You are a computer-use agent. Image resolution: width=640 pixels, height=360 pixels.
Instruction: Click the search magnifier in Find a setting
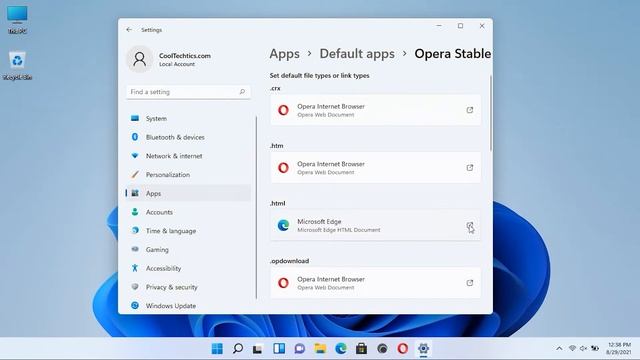pyautogui.click(x=242, y=92)
